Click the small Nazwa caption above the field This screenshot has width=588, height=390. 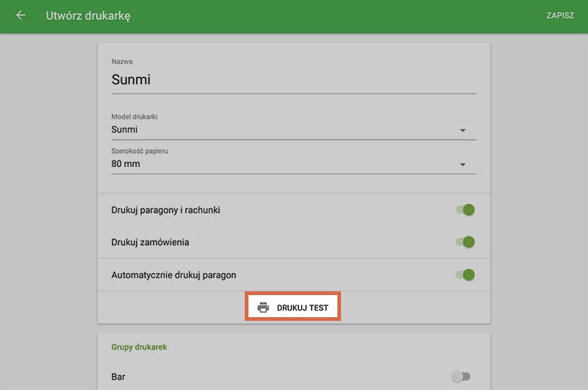[122, 62]
